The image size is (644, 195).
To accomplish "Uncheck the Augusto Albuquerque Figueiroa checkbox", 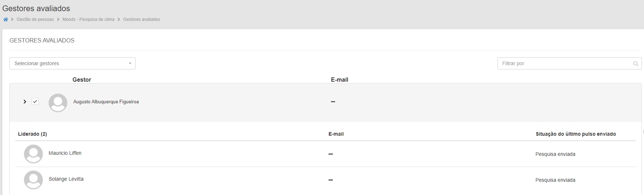I will pyautogui.click(x=35, y=102).
